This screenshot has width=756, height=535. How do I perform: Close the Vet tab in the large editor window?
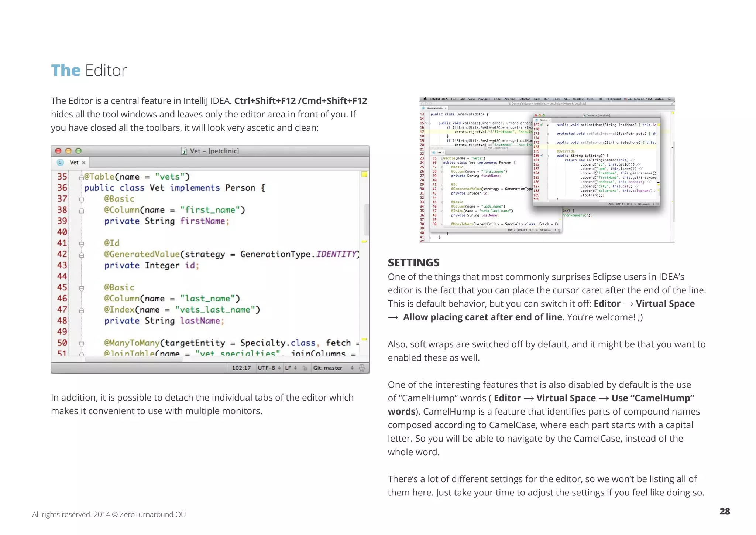[x=84, y=163]
